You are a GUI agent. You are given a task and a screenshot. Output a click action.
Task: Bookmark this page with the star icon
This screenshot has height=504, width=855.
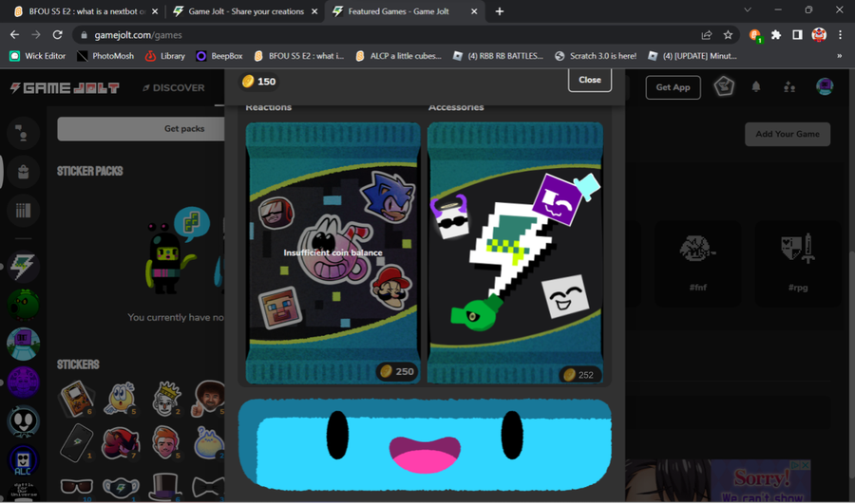[728, 35]
